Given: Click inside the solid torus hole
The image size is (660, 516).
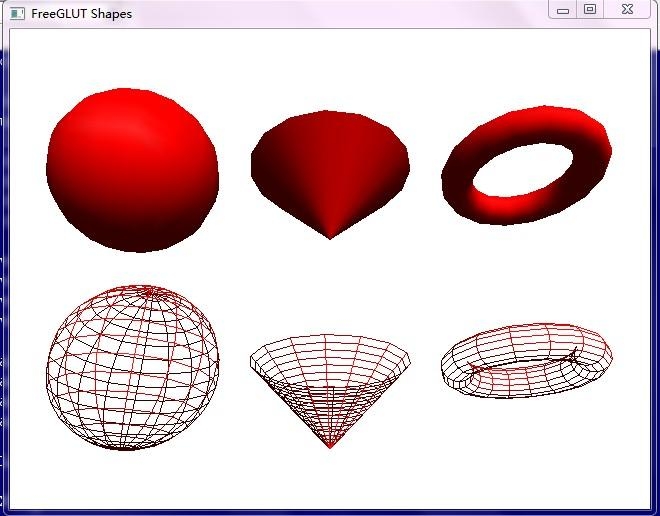Looking at the screenshot, I should [x=524, y=170].
